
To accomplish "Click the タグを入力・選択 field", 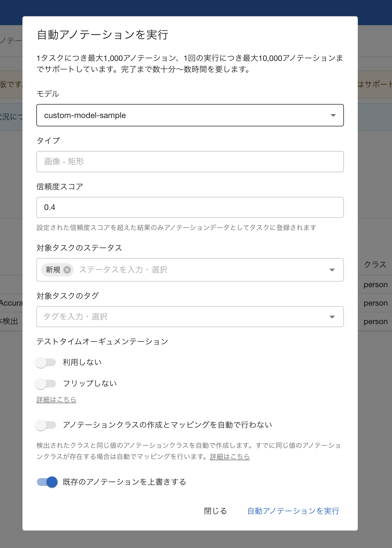I will click(190, 317).
